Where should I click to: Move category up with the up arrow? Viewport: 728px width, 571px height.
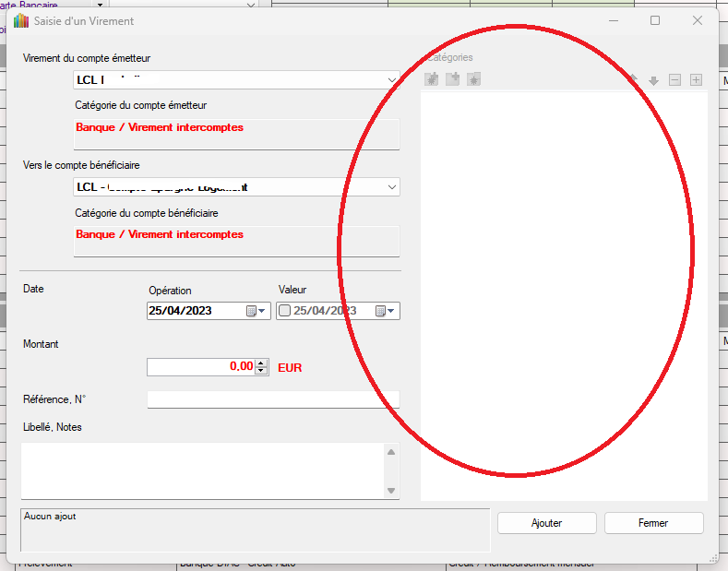633,80
